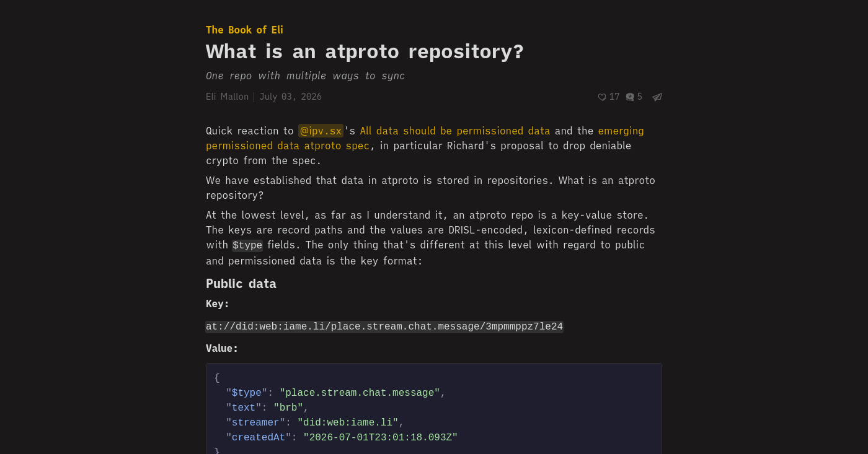Image resolution: width=868 pixels, height=454 pixels.
Task: Click the comment count showing 5
Action: tap(640, 97)
